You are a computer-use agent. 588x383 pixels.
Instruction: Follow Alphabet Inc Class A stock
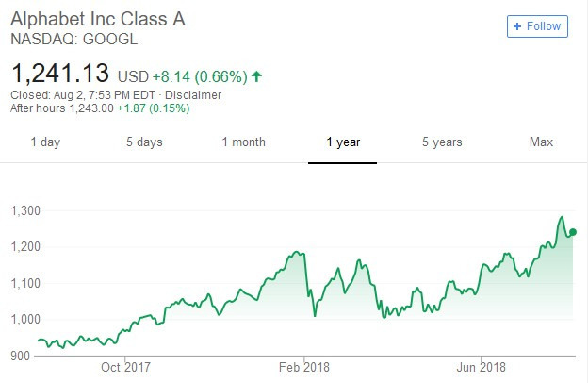click(x=537, y=26)
